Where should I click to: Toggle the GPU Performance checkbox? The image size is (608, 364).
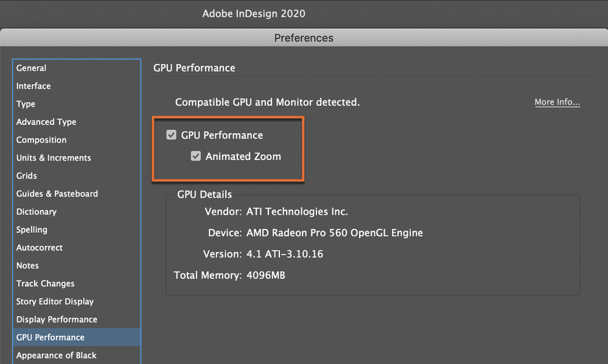172,135
